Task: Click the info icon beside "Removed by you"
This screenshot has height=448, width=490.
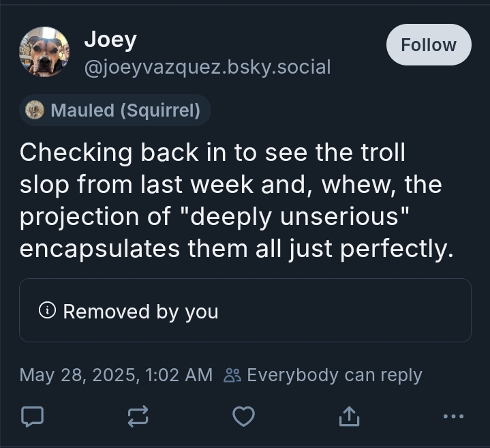Action: 47,311
